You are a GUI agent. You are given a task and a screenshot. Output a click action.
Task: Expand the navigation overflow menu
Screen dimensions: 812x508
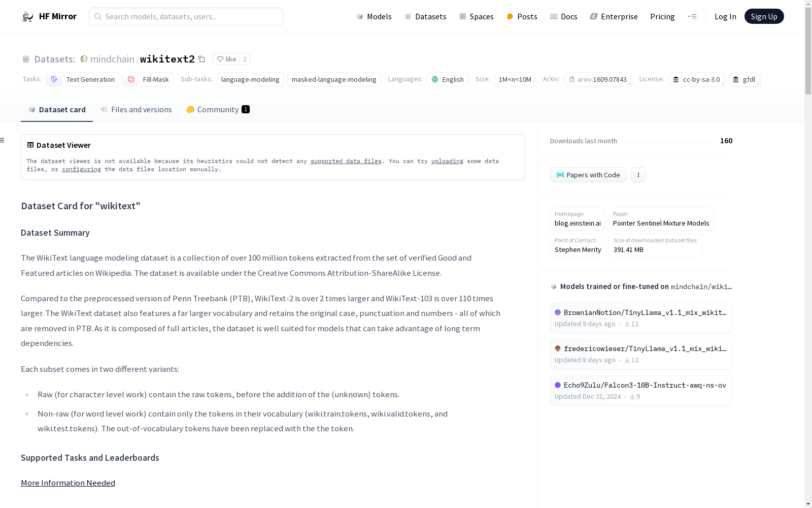(692, 16)
